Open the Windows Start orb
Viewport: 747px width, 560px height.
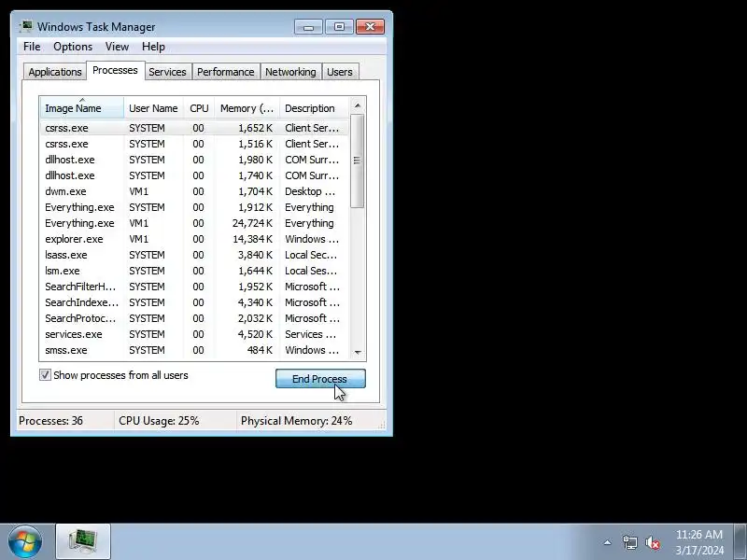pyautogui.click(x=25, y=541)
